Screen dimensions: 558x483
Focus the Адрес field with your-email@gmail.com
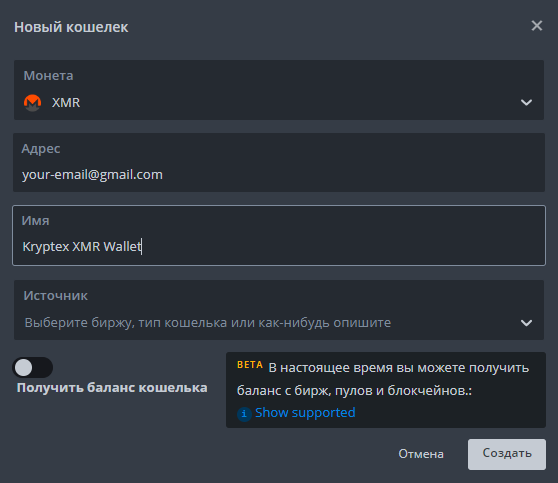coord(279,163)
